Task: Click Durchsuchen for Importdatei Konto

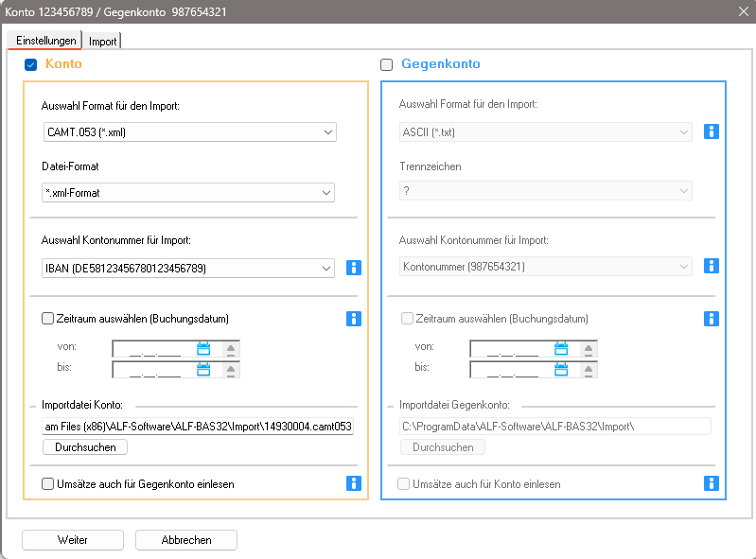Action: (x=85, y=447)
